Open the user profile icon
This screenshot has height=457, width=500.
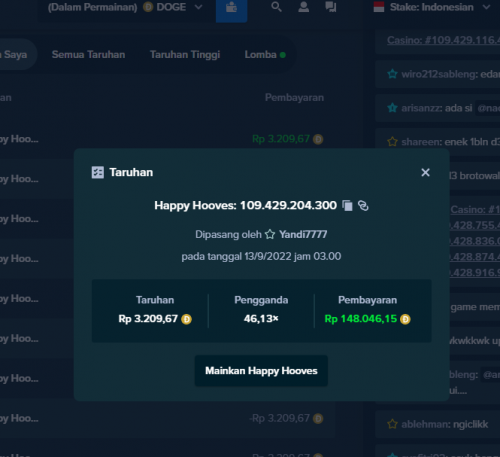point(303,7)
